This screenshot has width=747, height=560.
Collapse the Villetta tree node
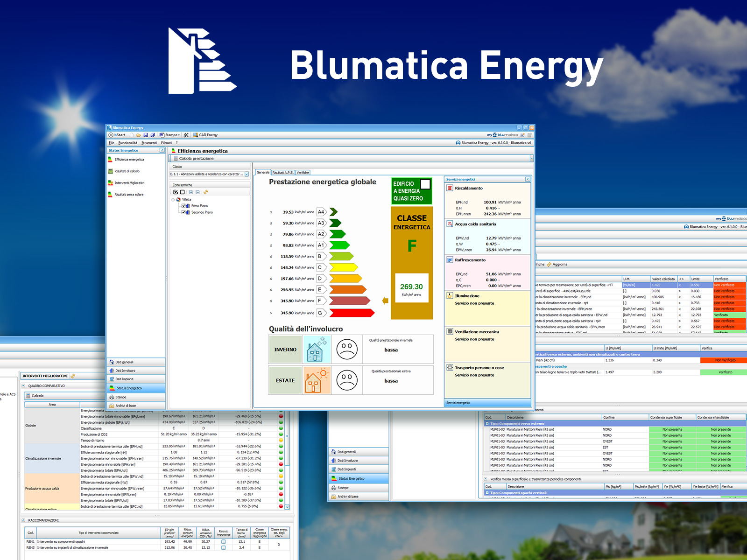click(173, 200)
